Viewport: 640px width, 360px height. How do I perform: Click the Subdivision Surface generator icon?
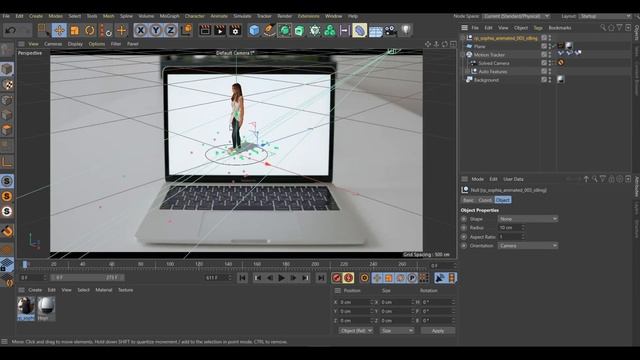(x=284, y=30)
